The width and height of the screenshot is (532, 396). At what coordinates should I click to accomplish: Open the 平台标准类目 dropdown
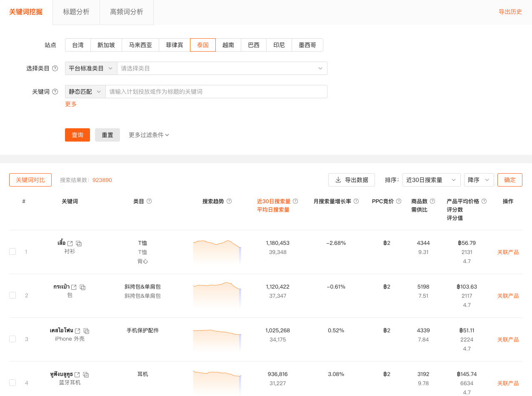(x=91, y=68)
